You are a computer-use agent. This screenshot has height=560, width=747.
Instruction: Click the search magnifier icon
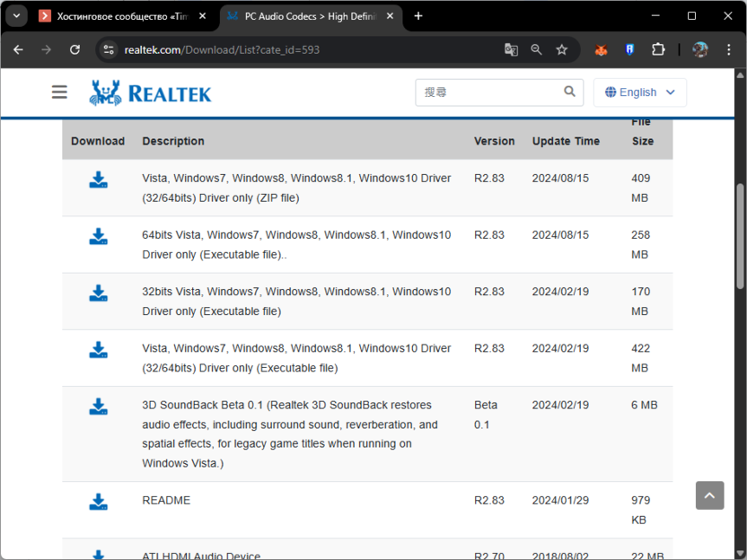[569, 92]
